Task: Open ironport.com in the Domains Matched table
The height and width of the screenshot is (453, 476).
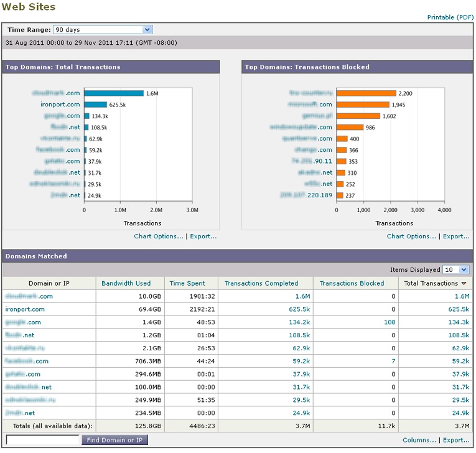Action: (25, 309)
